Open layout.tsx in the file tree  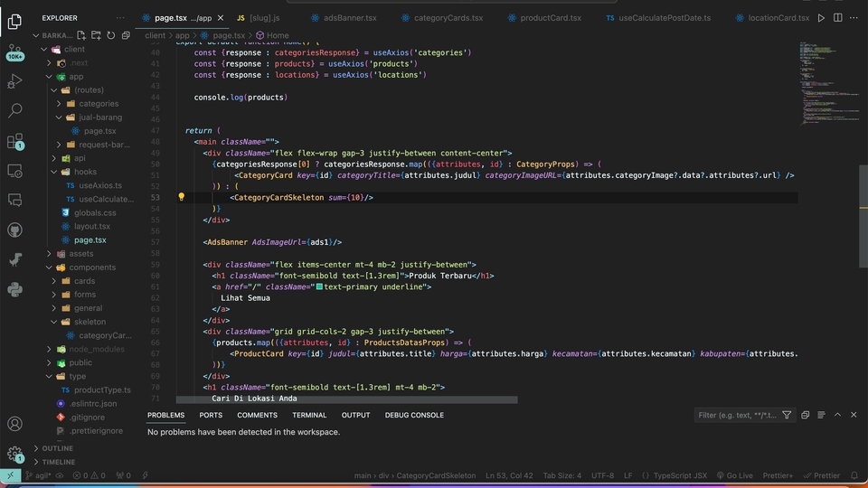pyautogui.click(x=92, y=226)
